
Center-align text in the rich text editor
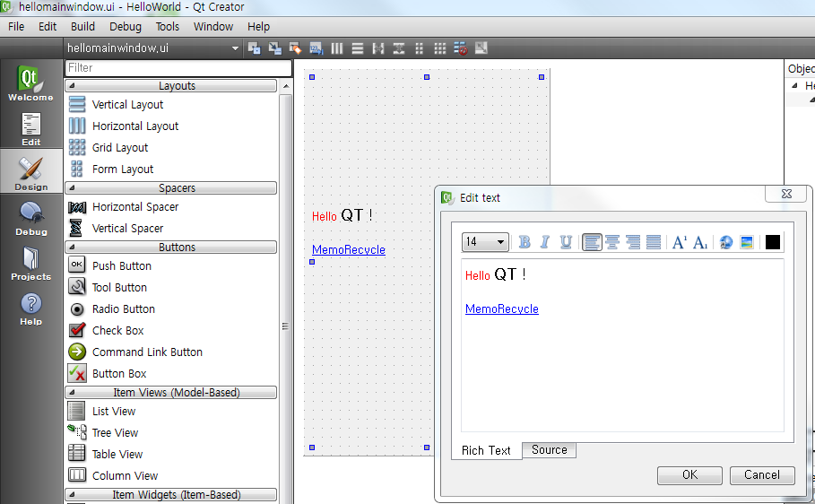coord(612,242)
